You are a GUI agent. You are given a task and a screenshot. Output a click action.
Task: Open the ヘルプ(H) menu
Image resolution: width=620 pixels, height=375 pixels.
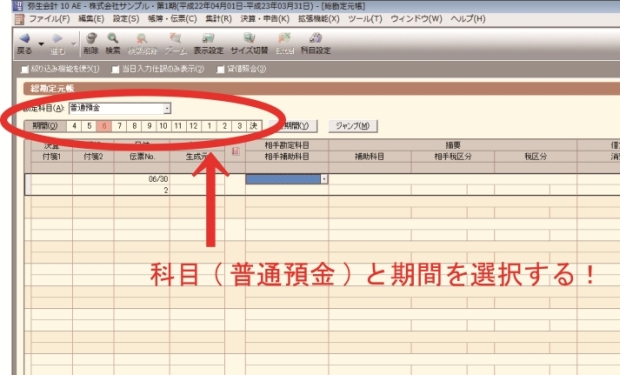468,19
